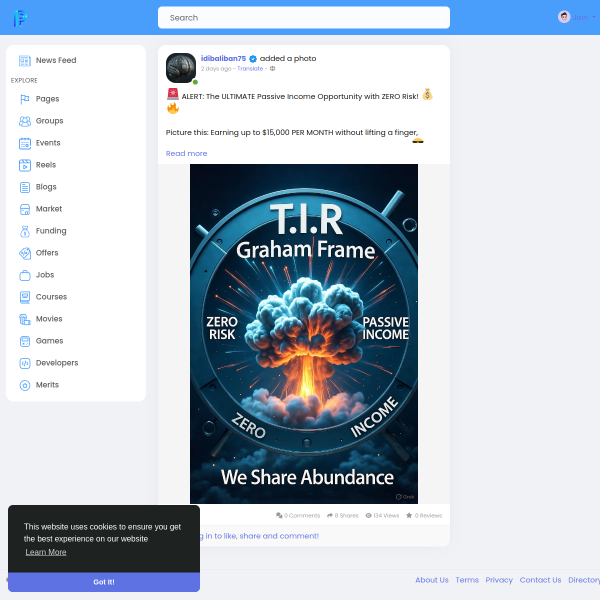Image resolution: width=600 pixels, height=600 pixels.
Task: Open idibaliban75's profile name link
Action: (x=223, y=58)
